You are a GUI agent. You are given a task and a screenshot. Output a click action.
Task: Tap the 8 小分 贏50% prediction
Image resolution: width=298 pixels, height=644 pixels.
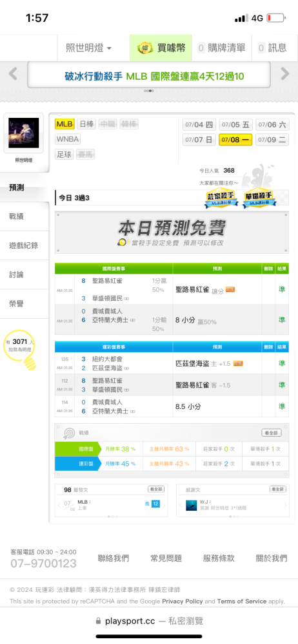click(196, 320)
